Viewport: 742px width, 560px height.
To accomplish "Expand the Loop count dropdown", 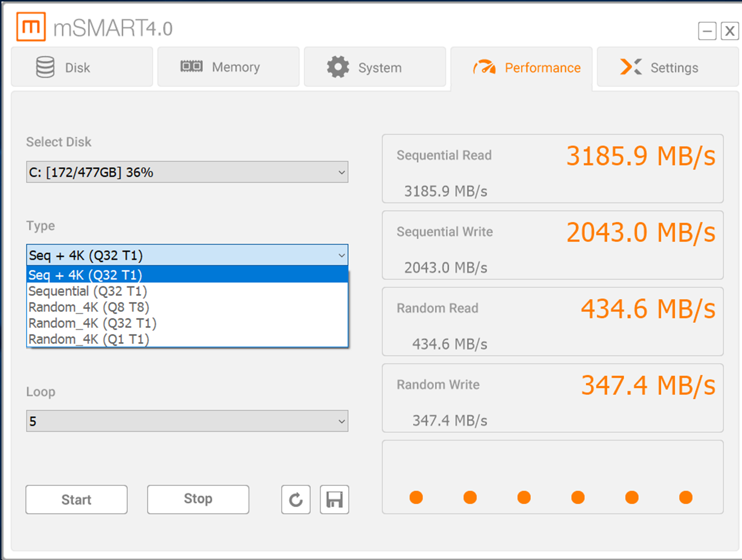I will 187,421.
